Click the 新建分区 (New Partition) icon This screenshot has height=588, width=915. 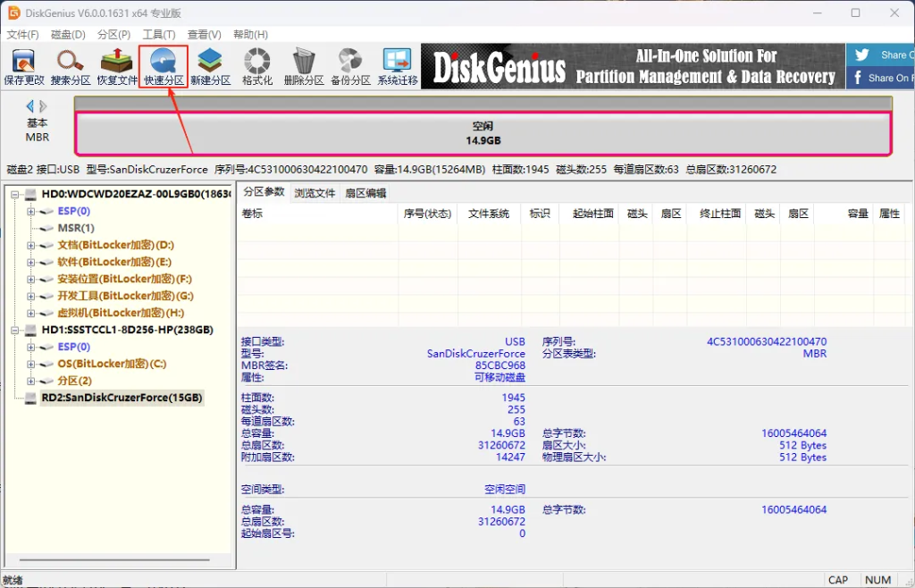(x=210, y=66)
